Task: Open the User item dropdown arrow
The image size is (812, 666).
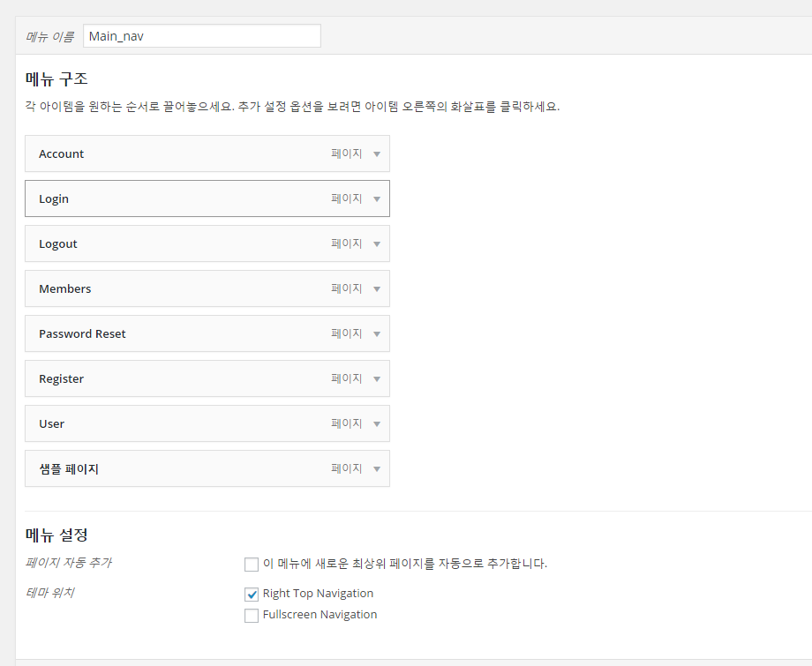Action: pyautogui.click(x=377, y=424)
